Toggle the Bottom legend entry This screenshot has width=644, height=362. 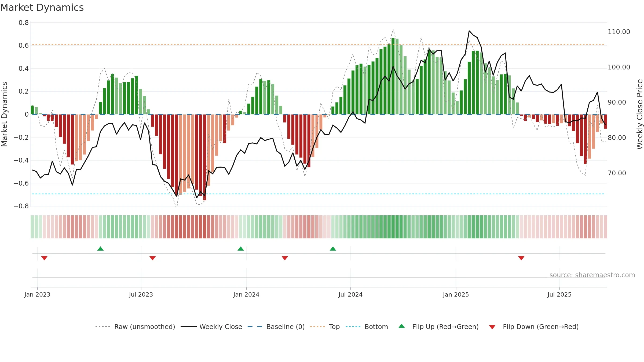[367, 327]
